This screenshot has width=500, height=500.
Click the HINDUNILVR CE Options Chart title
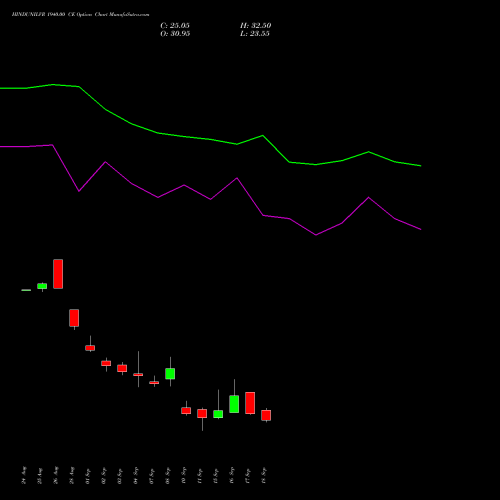(x=80, y=15)
